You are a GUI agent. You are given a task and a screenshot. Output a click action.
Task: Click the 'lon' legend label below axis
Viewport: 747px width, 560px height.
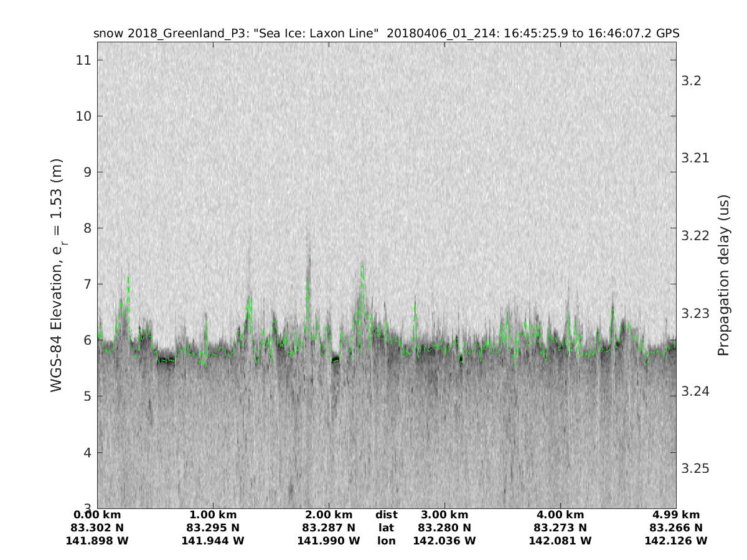click(x=386, y=541)
